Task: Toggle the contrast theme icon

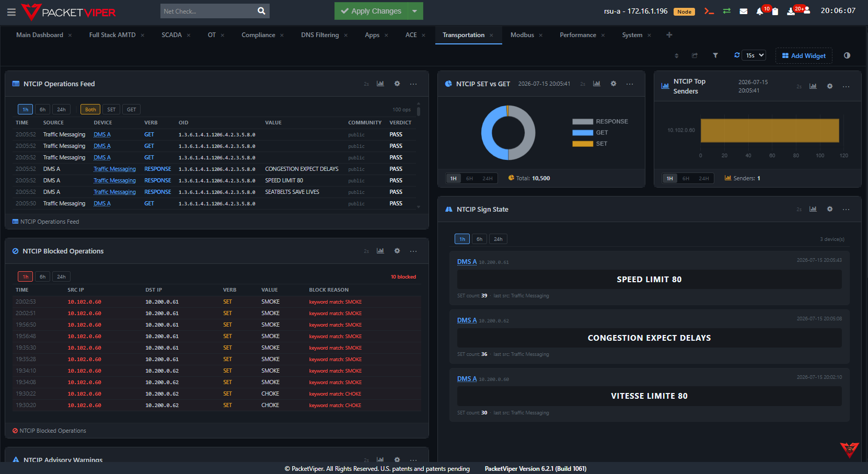Action: click(847, 55)
